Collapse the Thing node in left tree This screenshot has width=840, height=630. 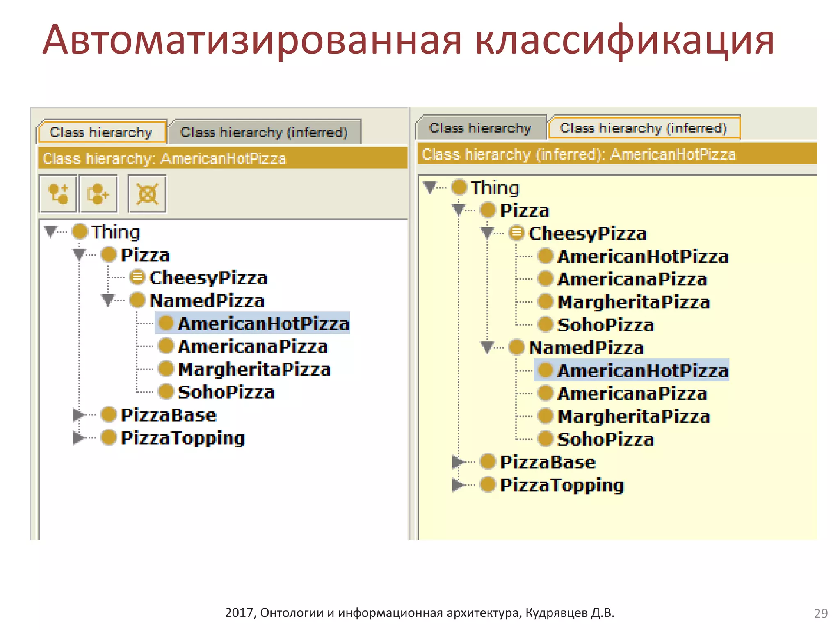[50, 232]
